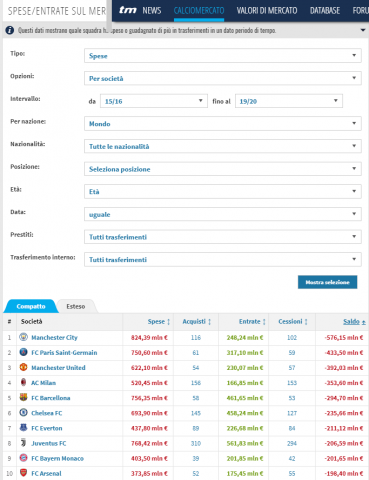Click AC Milan cessioni count 153

tap(292, 383)
